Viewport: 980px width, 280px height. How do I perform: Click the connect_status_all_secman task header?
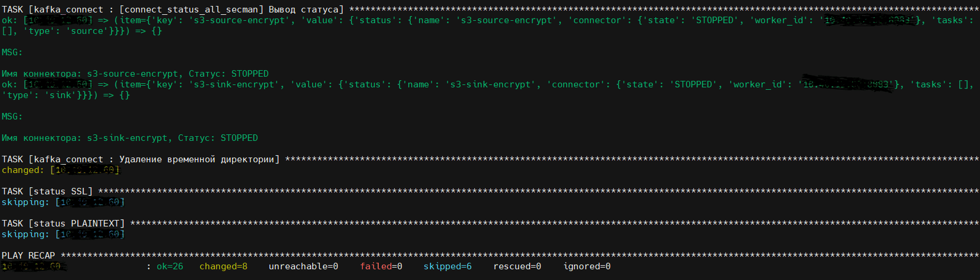tap(173, 10)
